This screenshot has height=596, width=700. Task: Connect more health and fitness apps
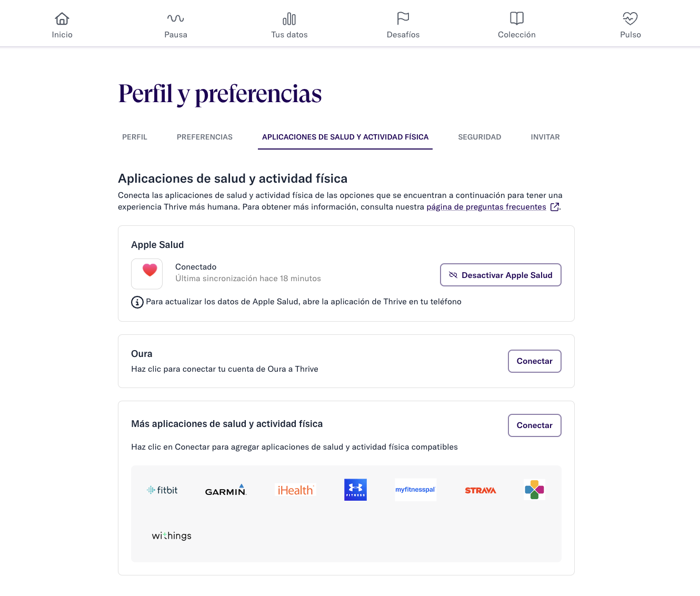click(x=535, y=425)
